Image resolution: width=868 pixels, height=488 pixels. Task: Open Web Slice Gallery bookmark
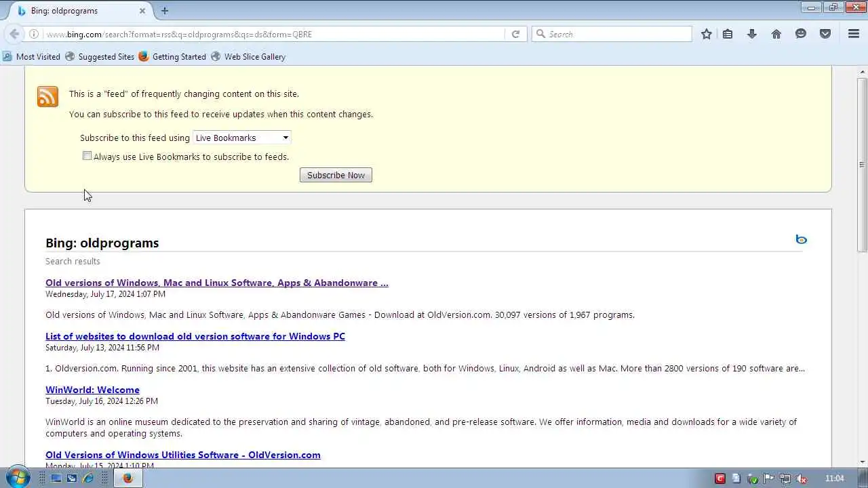(x=248, y=57)
